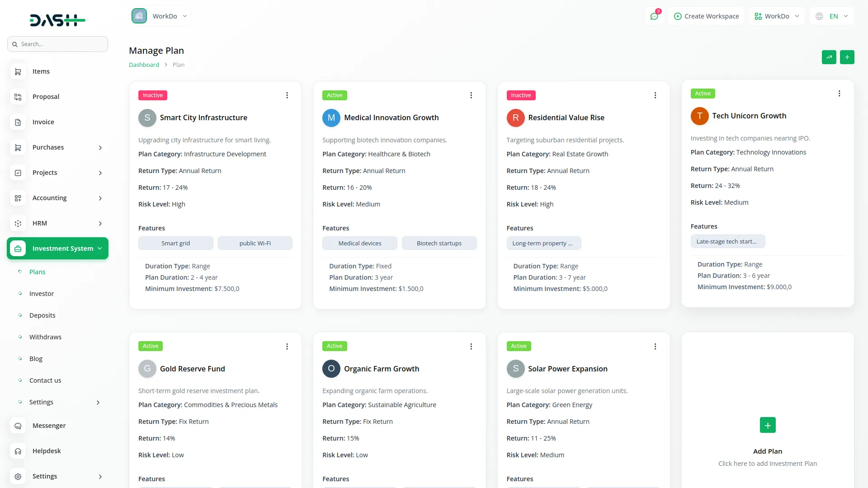
Task: Open three-dot menu on Tech Unicorn Growth card
Action: 839,94
